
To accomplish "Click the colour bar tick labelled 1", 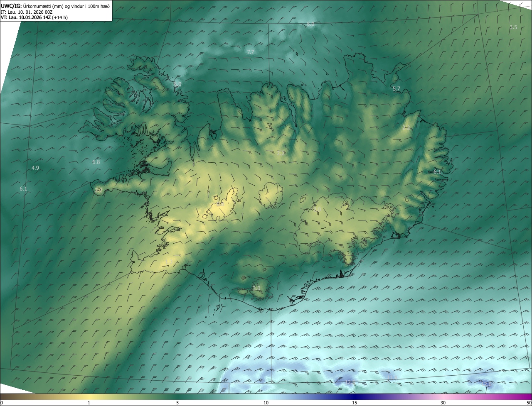I will tap(89, 403).
